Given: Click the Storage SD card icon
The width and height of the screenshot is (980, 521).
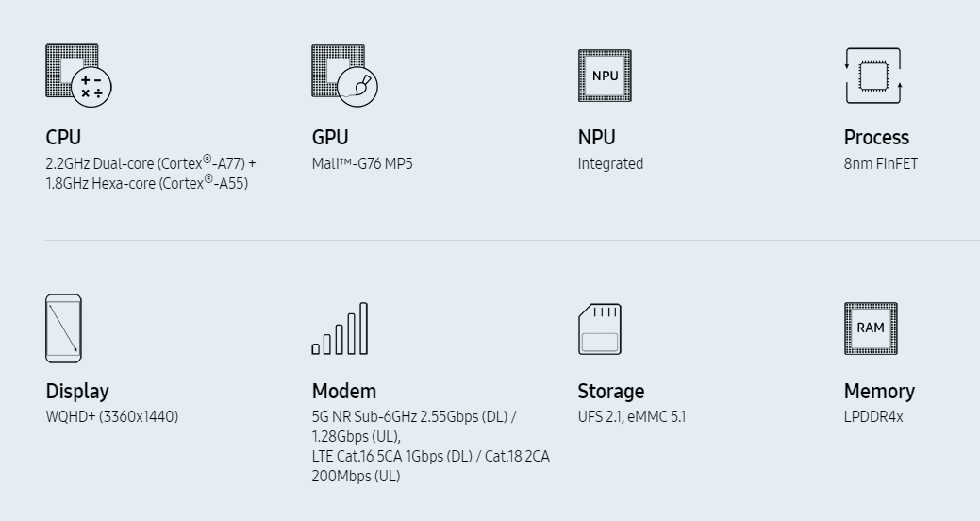Looking at the screenshot, I should click(x=600, y=329).
